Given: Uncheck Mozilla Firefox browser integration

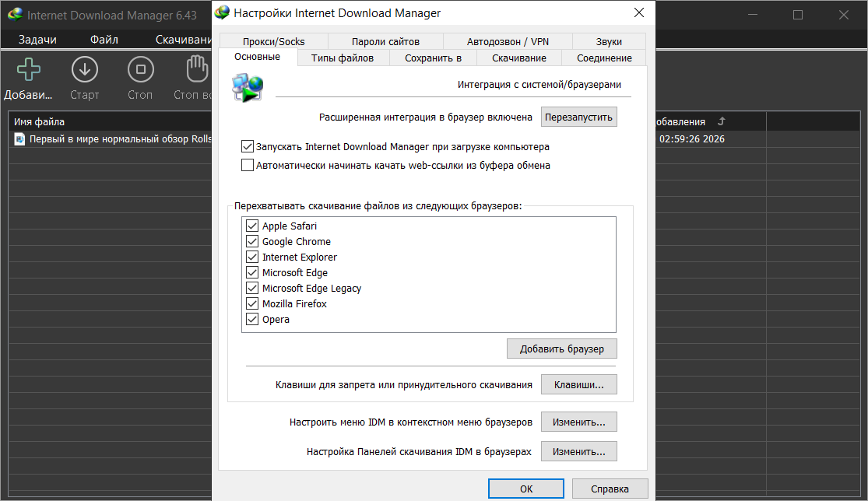Looking at the screenshot, I should tap(252, 303).
